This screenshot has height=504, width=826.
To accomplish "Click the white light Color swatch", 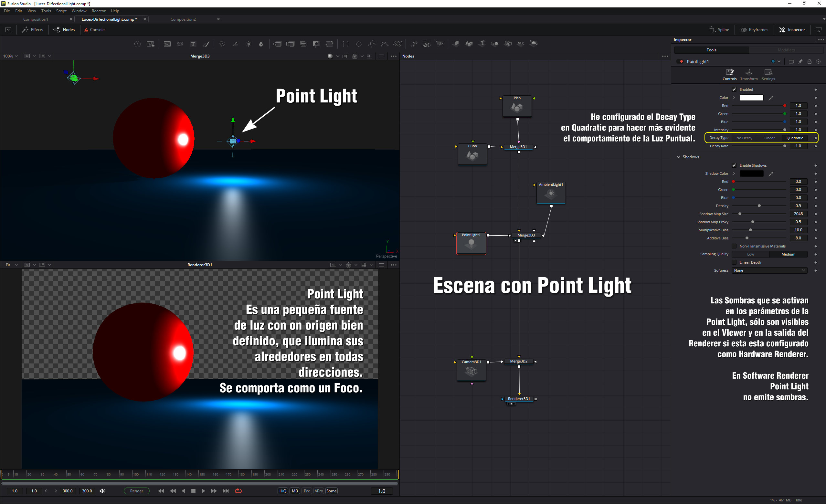I will click(x=751, y=98).
